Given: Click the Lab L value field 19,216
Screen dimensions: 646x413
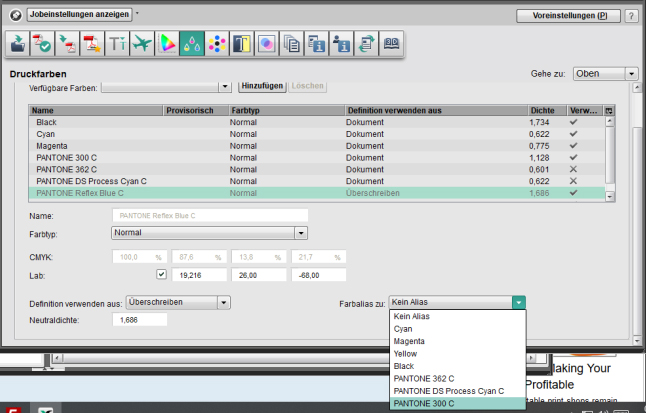Looking at the screenshot, I should pyautogui.click(x=199, y=275).
